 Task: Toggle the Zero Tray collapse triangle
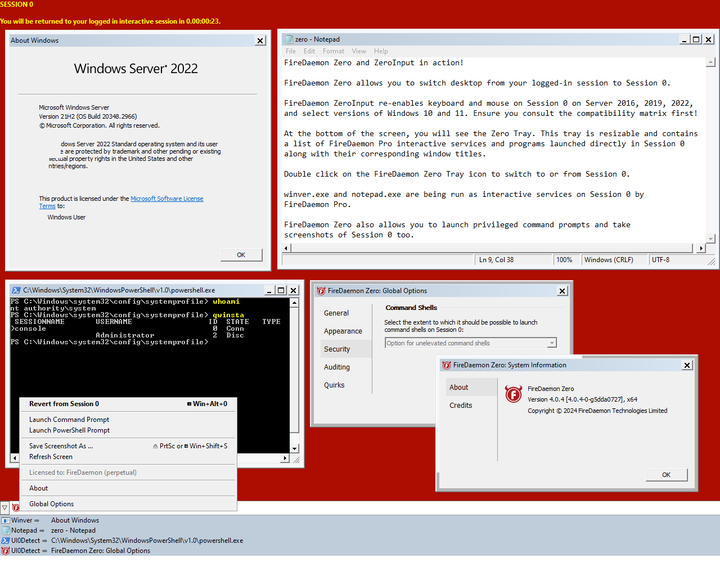(5, 508)
